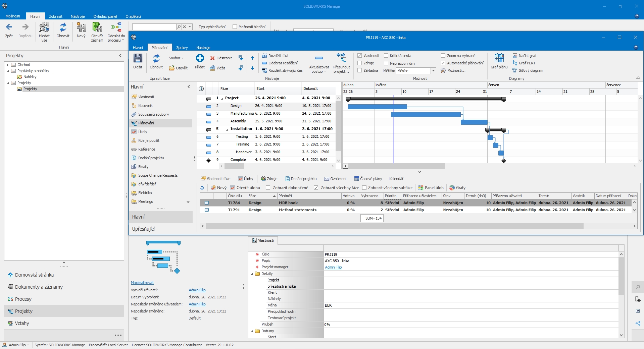This screenshot has width=644, height=349.
Task: Open Graf PERT diagram
Action: click(x=524, y=63)
